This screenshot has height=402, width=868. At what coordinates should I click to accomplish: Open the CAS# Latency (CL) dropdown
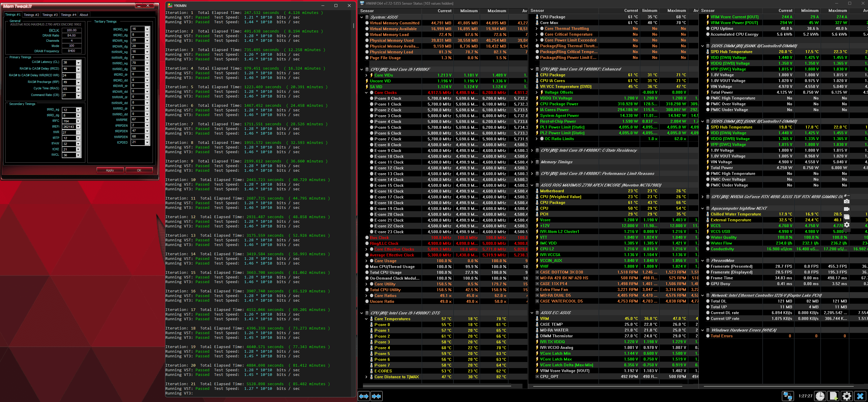click(x=78, y=63)
